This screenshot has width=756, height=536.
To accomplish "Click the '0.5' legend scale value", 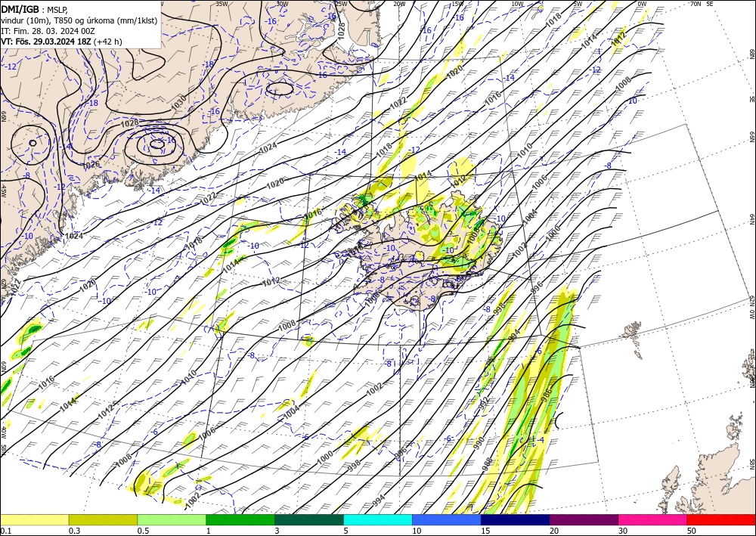I will 143,531.
